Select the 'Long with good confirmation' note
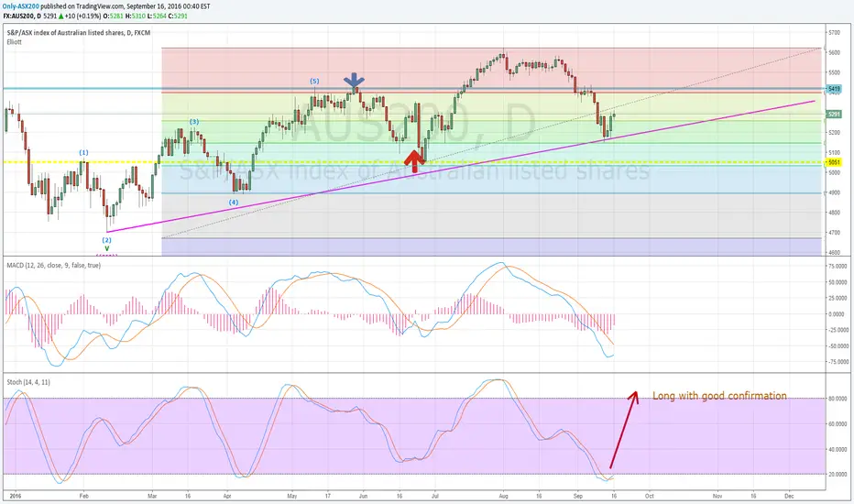Viewport: 854px width, 504px height. 719,396
